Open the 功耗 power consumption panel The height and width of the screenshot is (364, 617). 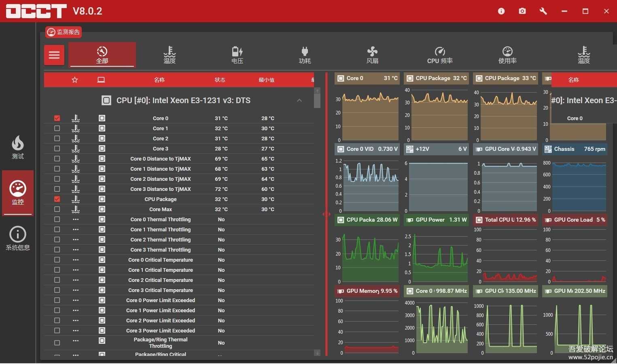click(305, 55)
